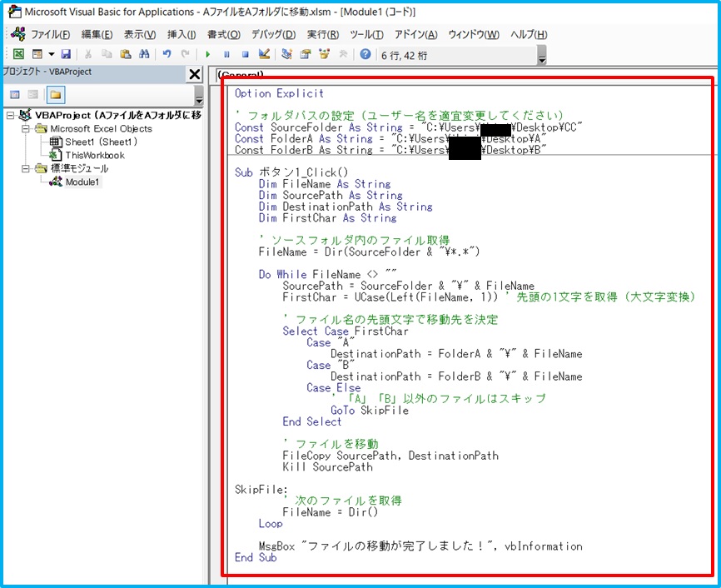Open the ツール(T) menu

coord(366,34)
